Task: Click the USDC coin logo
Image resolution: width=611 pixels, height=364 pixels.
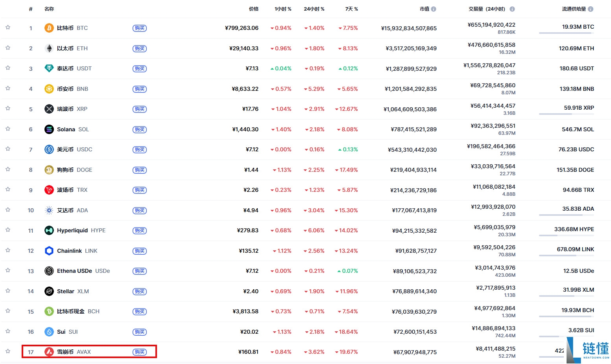Action: click(49, 149)
